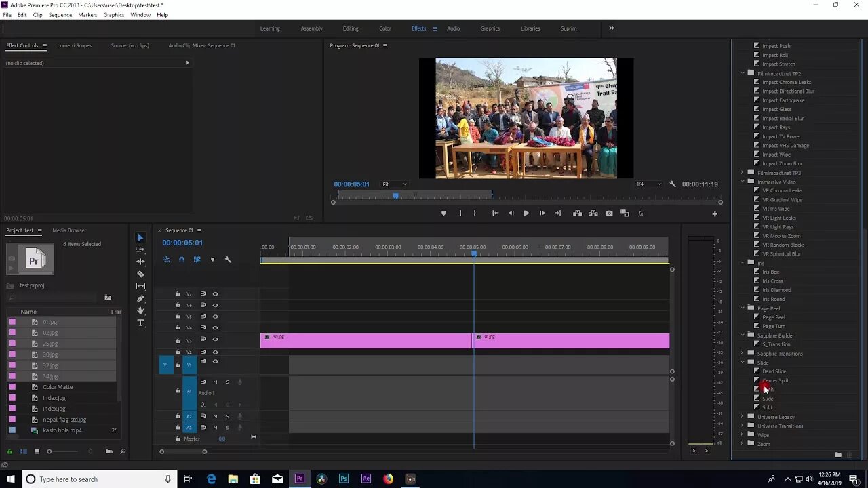This screenshot has height=488, width=868.
Task: Open Program monitor settings wrench
Action: [x=673, y=184]
